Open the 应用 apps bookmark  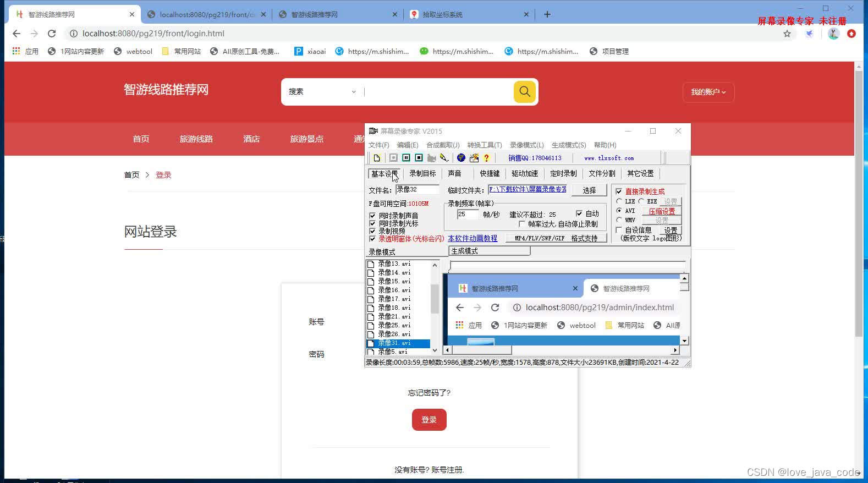point(25,51)
